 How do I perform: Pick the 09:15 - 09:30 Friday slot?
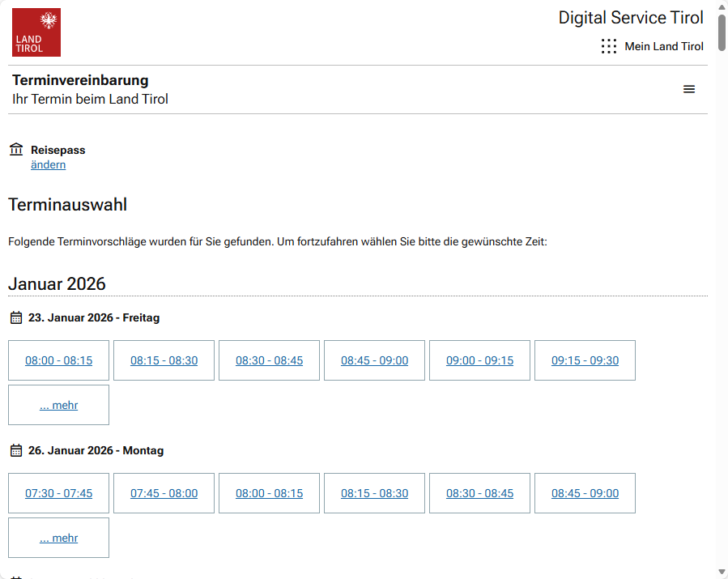(x=585, y=360)
